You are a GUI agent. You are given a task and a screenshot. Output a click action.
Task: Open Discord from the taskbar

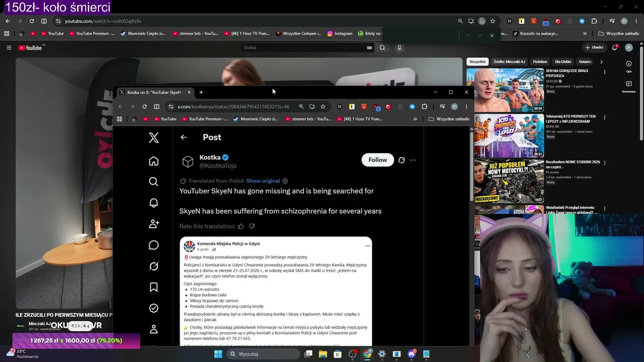[412, 354]
